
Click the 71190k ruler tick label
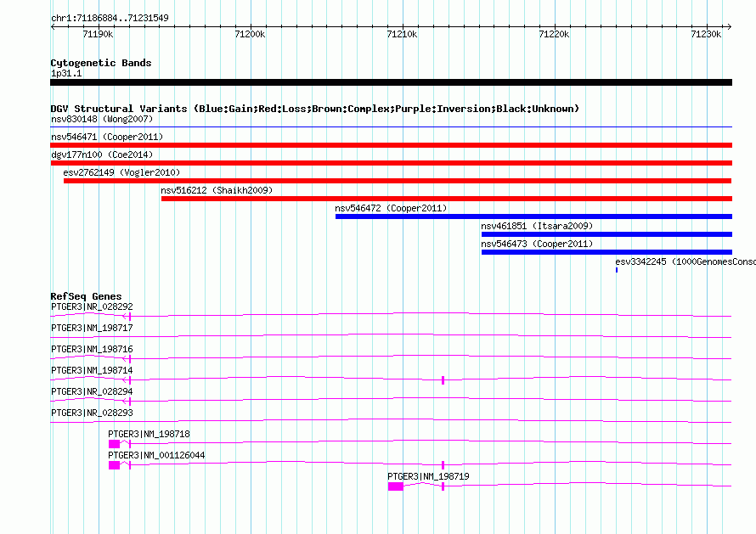[x=98, y=34]
